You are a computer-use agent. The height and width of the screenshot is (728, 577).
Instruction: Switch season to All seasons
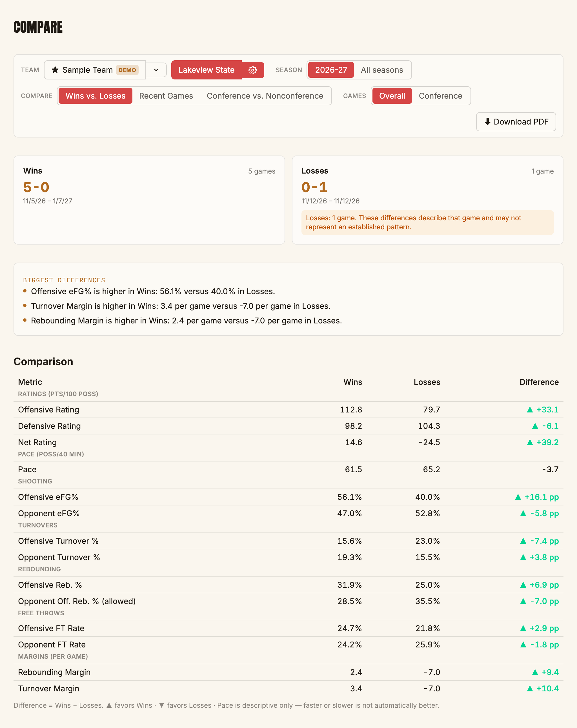pos(382,70)
